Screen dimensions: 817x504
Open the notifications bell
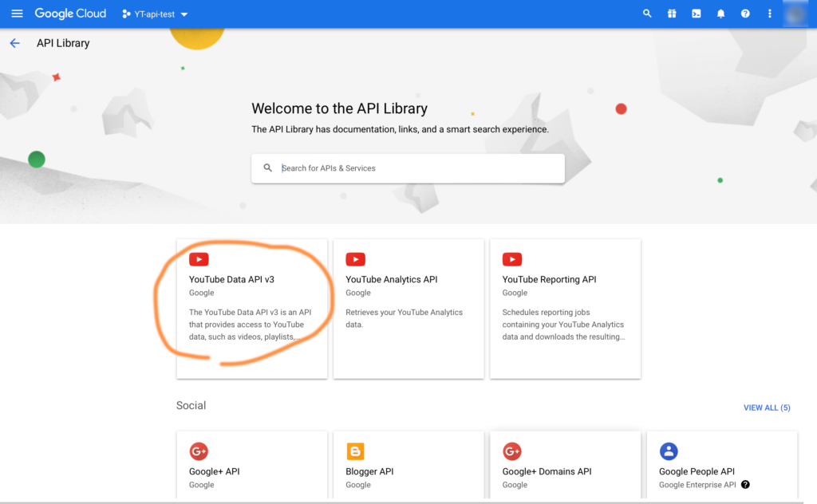tap(720, 14)
